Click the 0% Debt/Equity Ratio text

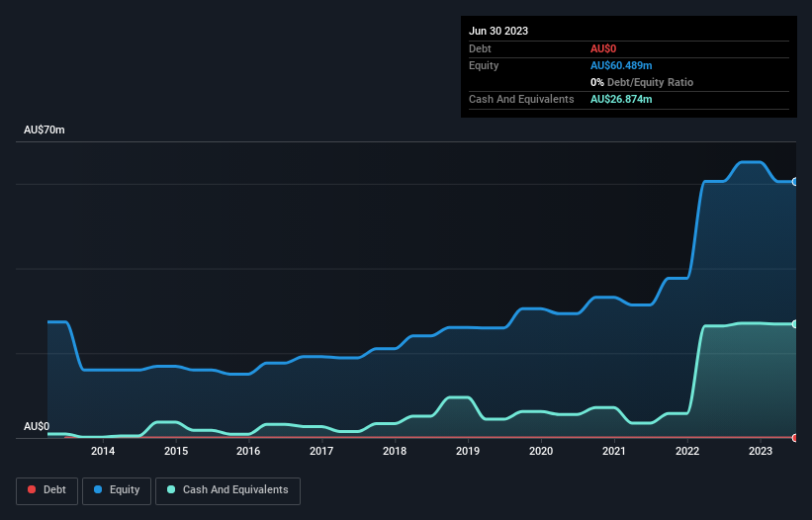click(642, 82)
